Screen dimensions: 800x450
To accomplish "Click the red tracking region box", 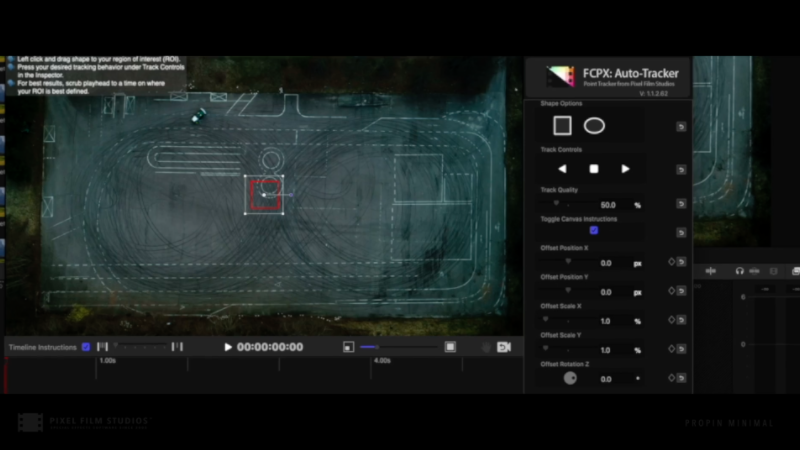I will (x=265, y=195).
